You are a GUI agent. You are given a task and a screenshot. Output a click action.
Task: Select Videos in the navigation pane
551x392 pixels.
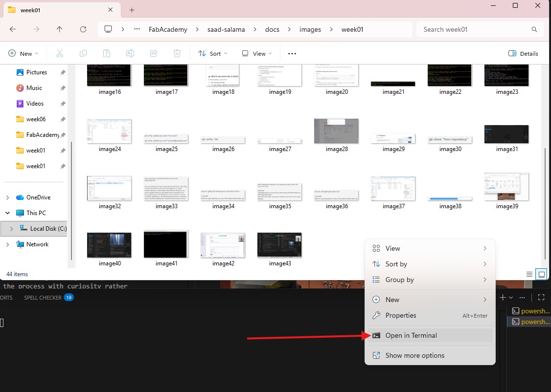(35, 104)
